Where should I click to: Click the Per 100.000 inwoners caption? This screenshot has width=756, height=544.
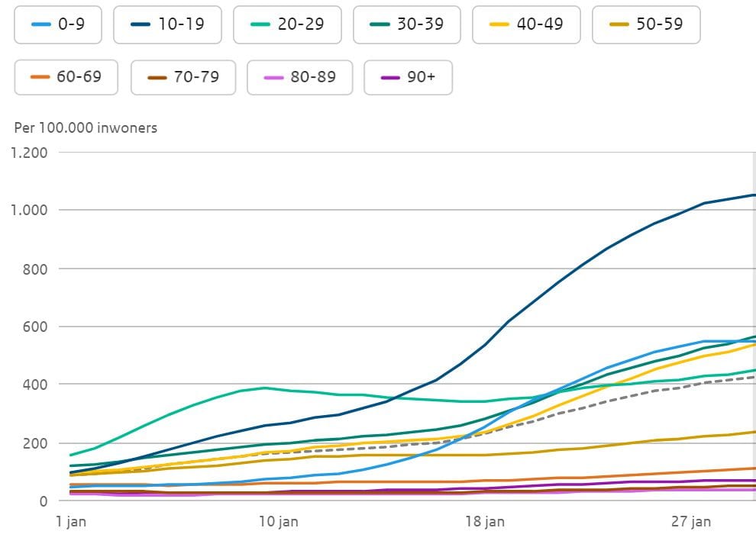[x=86, y=128]
